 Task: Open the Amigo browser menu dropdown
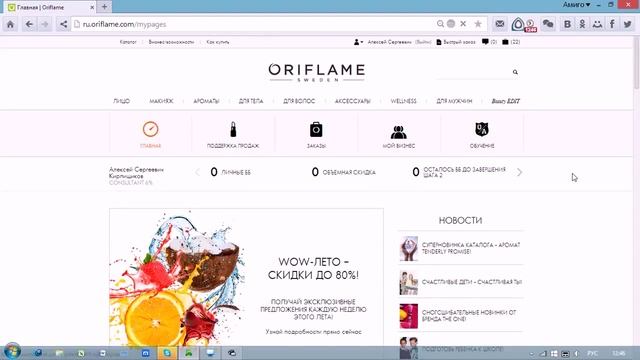click(576, 5)
